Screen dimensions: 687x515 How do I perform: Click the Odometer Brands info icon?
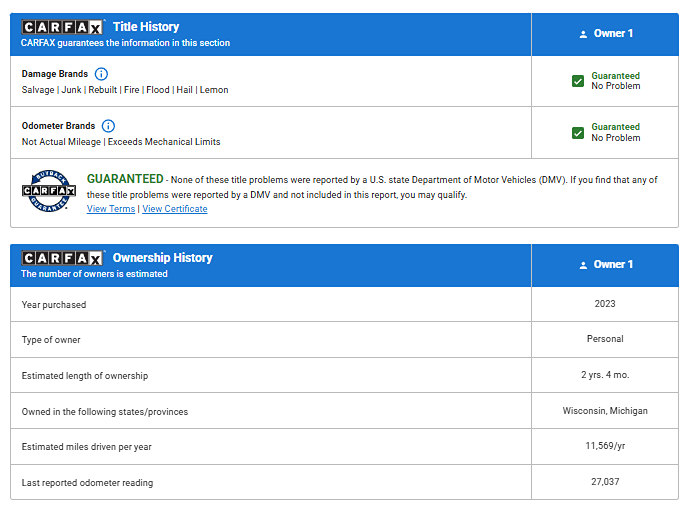click(108, 126)
